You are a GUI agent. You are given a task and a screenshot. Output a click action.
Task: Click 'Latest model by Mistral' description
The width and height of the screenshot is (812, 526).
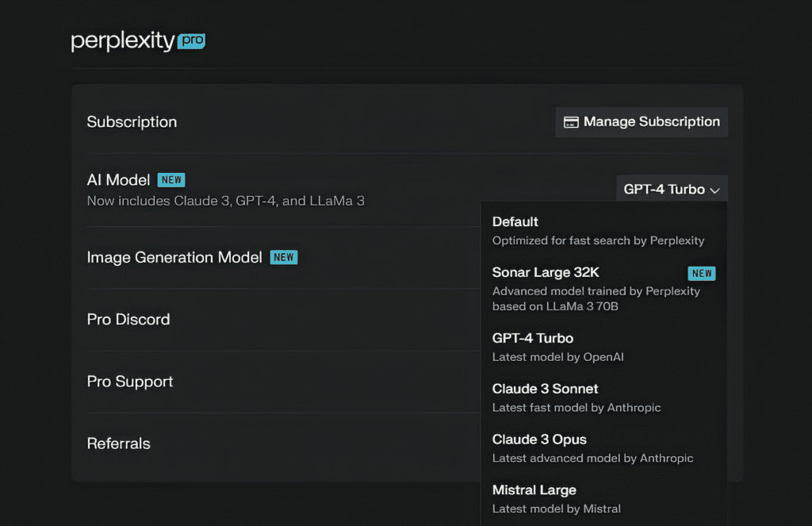click(556, 509)
